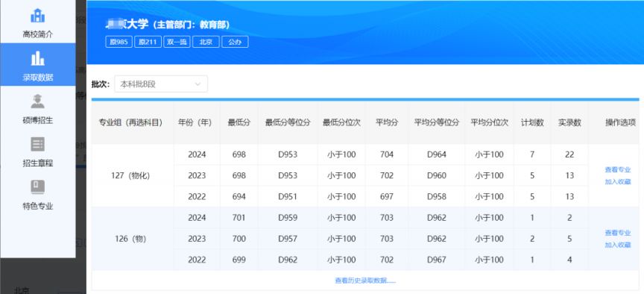Click the 原985 tag badge
This screenshot has width=644, height=294.
click(119, 42)
